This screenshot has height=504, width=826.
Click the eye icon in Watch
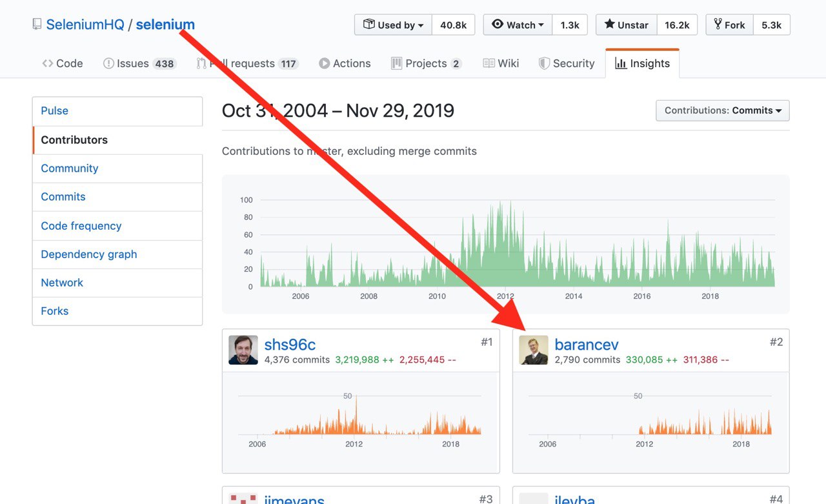[498, 24]
